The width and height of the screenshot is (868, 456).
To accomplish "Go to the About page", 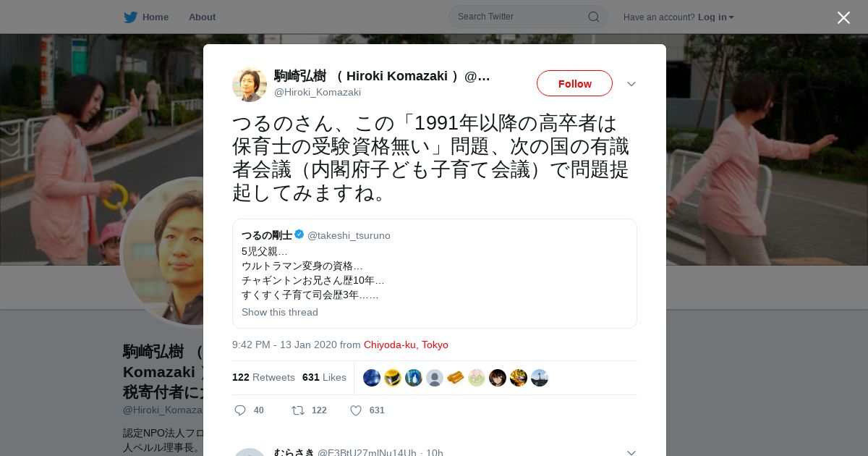I will tap(202, 17).
